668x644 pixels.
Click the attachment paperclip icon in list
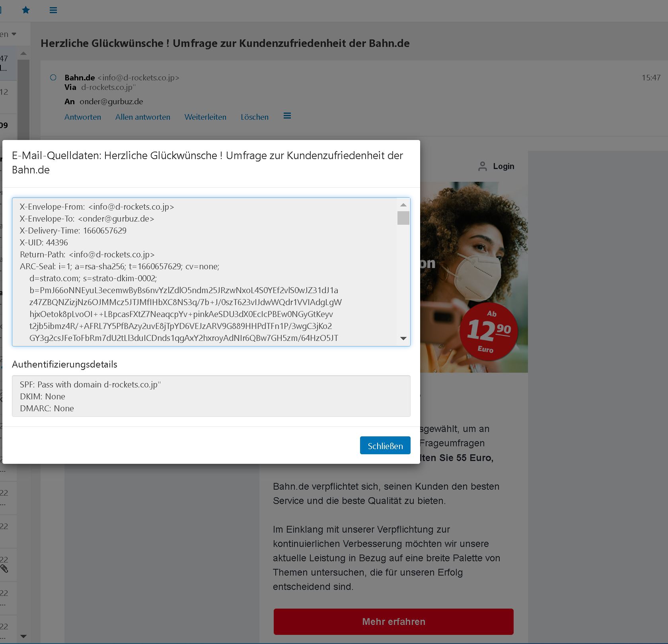pyautogui.click(x=4, y=569)
